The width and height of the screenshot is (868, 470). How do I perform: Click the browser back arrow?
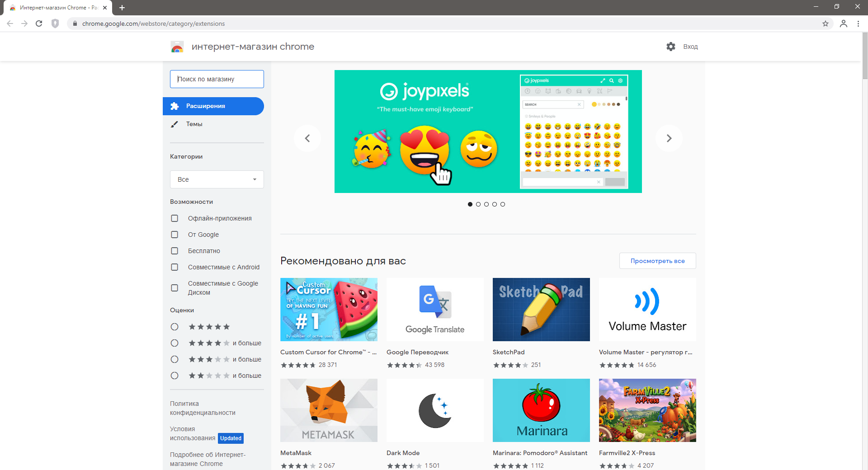pos(10,23)
